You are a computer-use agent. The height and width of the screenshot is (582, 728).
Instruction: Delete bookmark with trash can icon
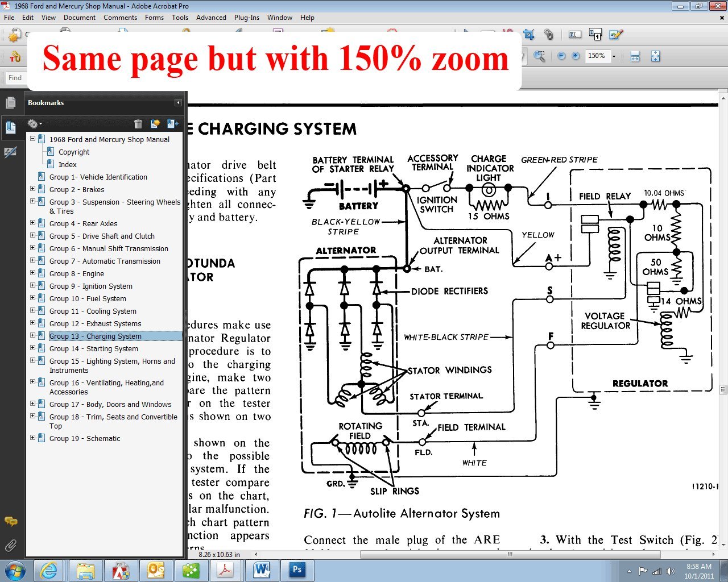(x=138, y=124)
